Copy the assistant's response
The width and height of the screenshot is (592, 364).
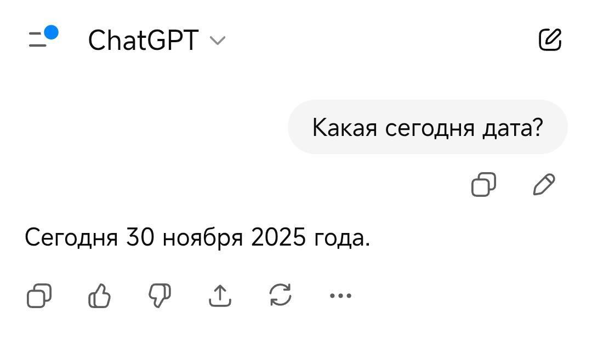coord(39,296)
